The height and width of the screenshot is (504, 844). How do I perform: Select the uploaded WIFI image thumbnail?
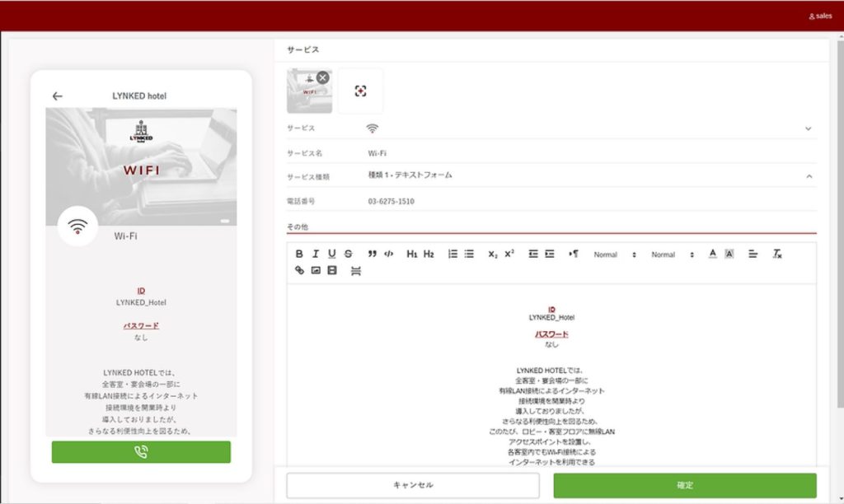pyautogui.click(x=309, y=91)
